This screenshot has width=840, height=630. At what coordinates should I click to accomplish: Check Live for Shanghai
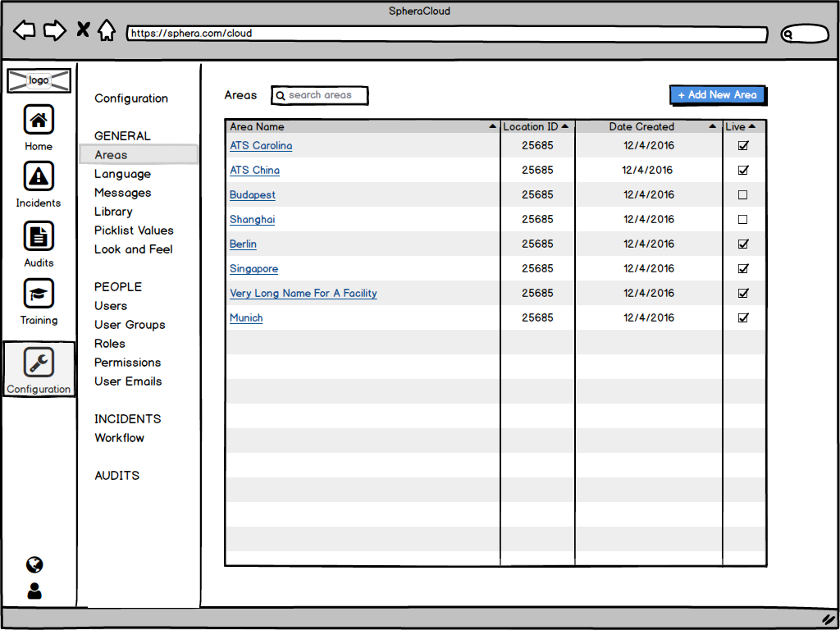tap(742, 220)
